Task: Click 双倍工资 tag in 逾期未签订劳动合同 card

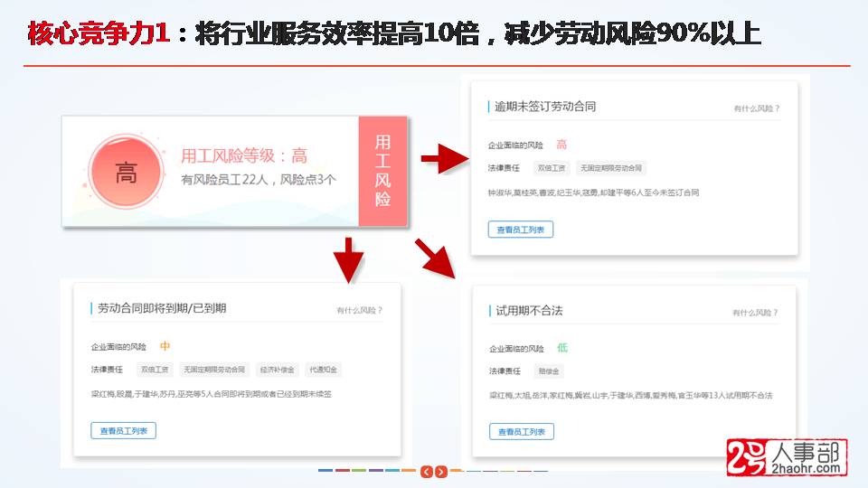Action: [x=551, y=168]
